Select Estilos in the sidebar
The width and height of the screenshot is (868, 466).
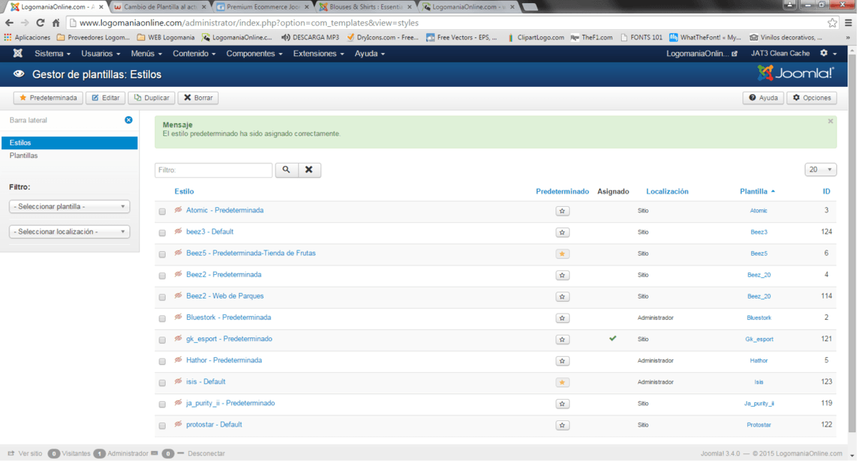(69, 143)
